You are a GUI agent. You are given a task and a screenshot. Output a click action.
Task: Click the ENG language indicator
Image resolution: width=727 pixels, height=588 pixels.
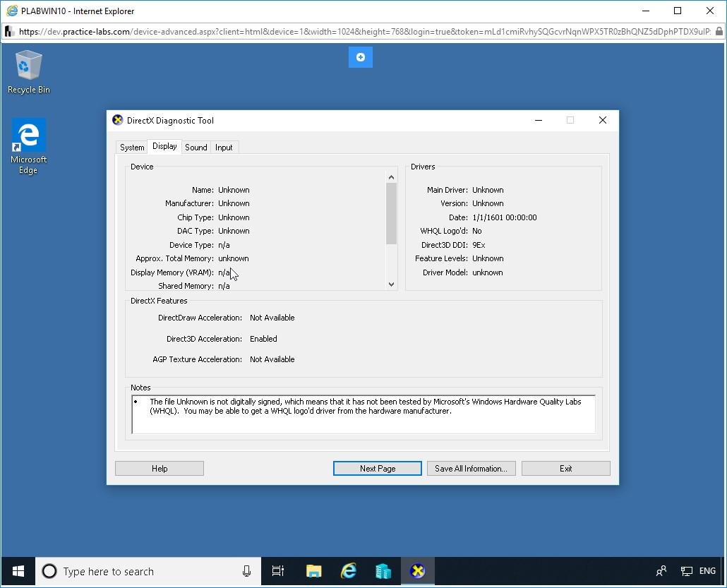[707, 571]
